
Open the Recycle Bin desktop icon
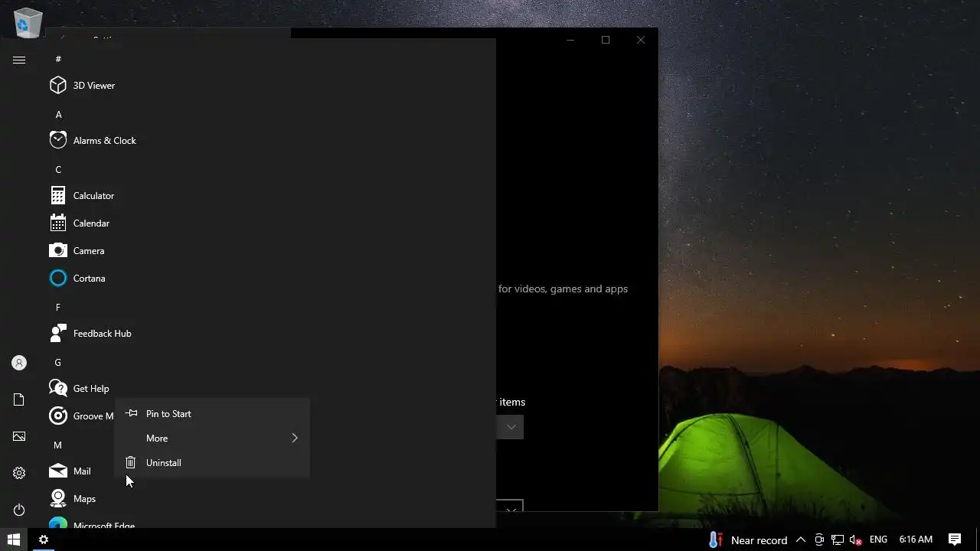28,22
